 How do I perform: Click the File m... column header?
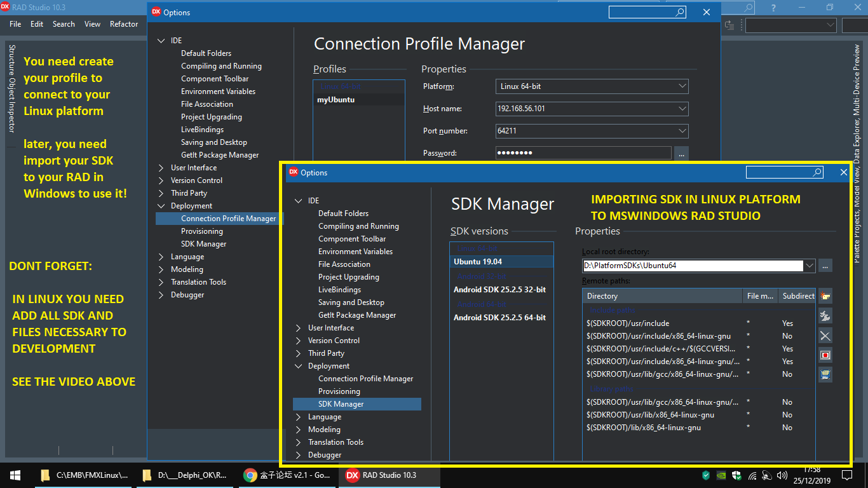761,296
